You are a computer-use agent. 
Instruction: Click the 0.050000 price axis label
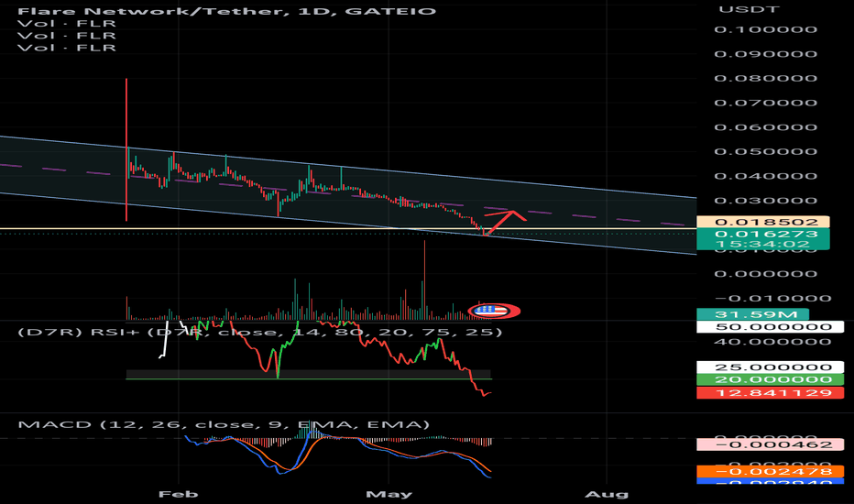766,151
